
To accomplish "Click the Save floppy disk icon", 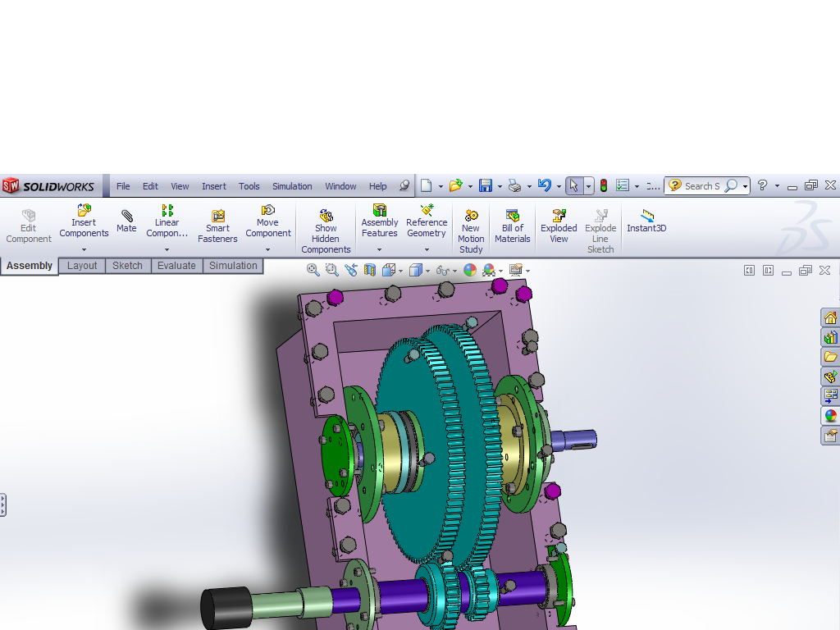I will pyautogui.click(x=486, y=185).
